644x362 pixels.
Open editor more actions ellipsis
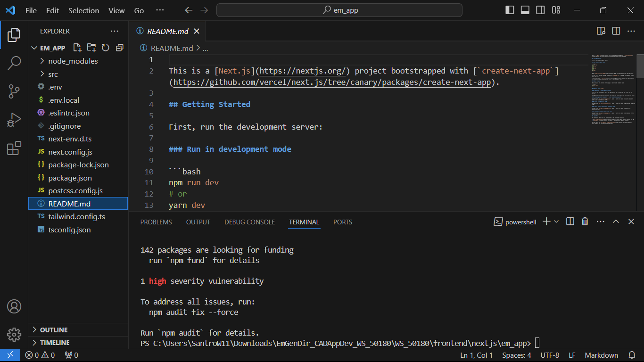pyautogui.click(x=631, y=31)
